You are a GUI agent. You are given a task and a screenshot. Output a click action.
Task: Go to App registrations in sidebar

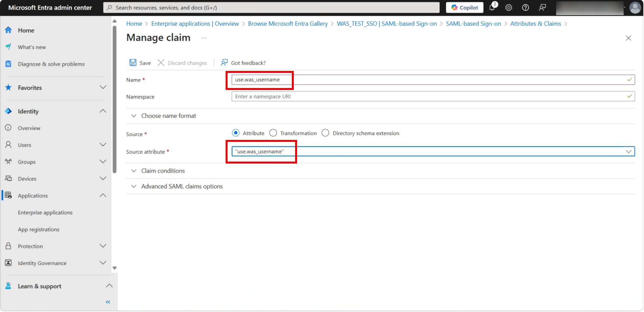(x=39, y=229)
